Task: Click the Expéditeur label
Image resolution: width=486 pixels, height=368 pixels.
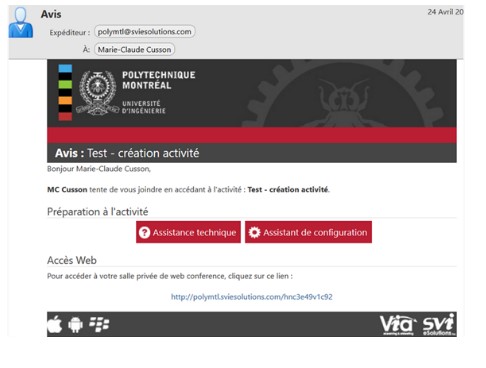Action: [x=70, y=33]
